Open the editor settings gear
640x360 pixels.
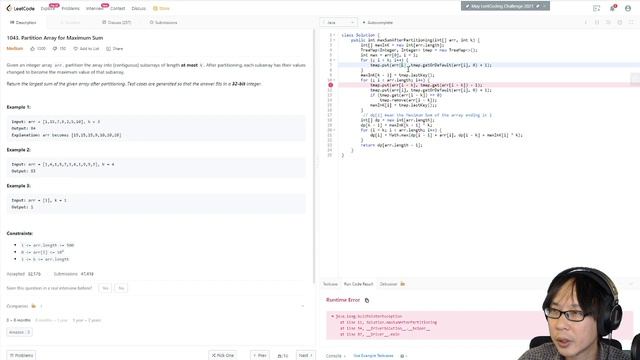tap(620, 22)
